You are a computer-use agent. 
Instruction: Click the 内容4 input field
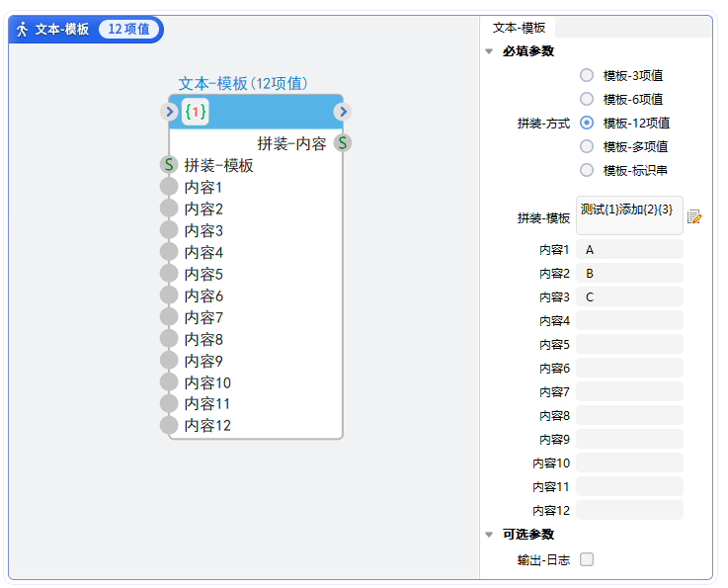coord(629,320)
